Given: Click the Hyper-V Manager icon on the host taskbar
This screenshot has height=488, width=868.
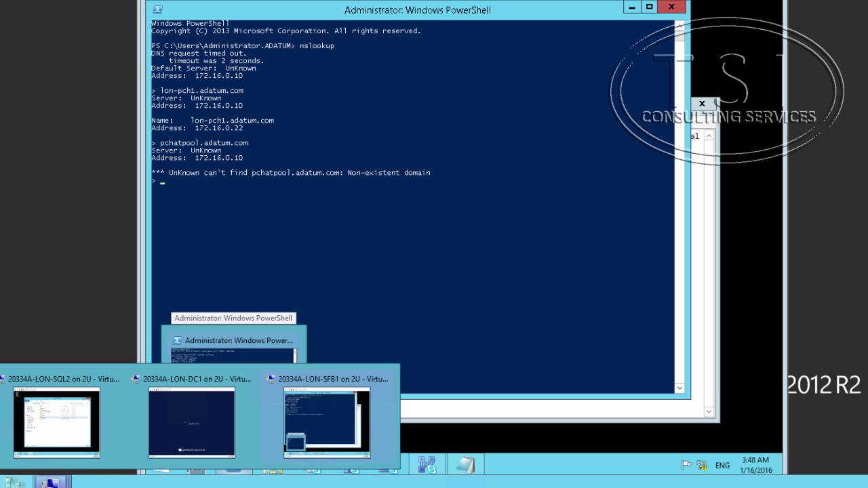Looking at the screenshot, I should 14,483.
